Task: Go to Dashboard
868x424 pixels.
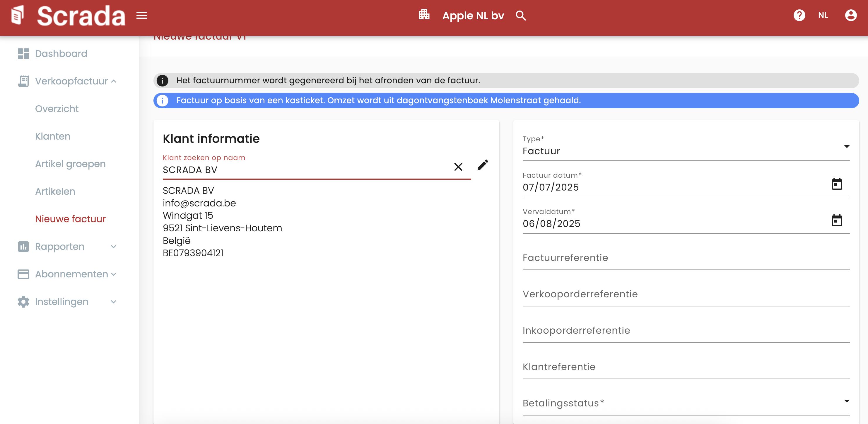Action: click(x=61, y=54)
